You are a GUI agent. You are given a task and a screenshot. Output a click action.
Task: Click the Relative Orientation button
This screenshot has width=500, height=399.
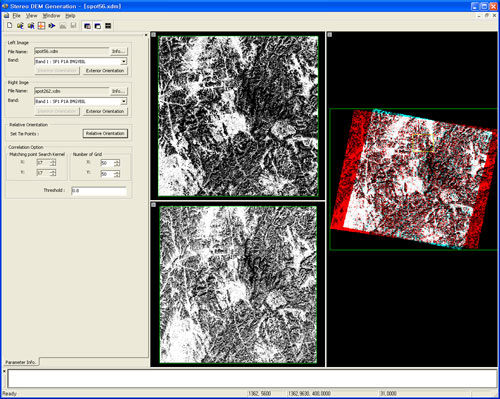[x=105, y=133]
